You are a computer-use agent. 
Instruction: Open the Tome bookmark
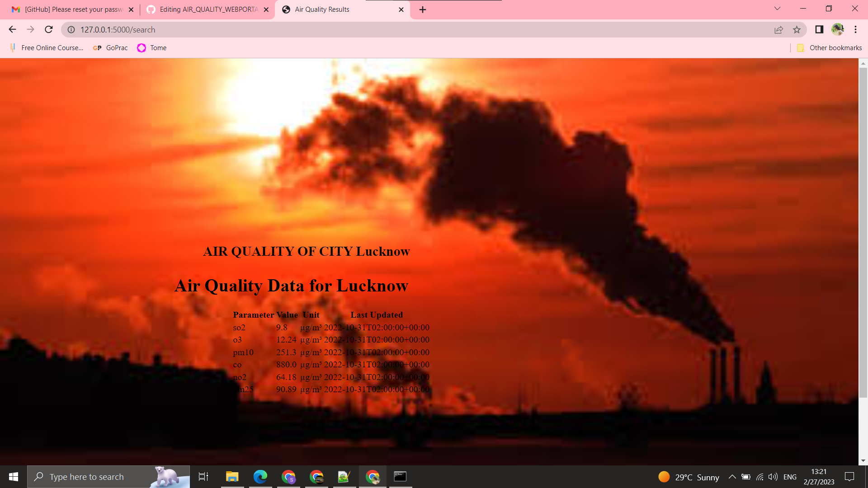point(151,47)
